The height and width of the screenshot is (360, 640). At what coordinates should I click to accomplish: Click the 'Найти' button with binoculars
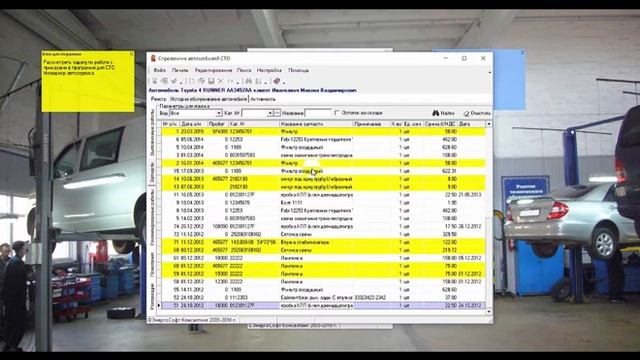coord(443,113)
